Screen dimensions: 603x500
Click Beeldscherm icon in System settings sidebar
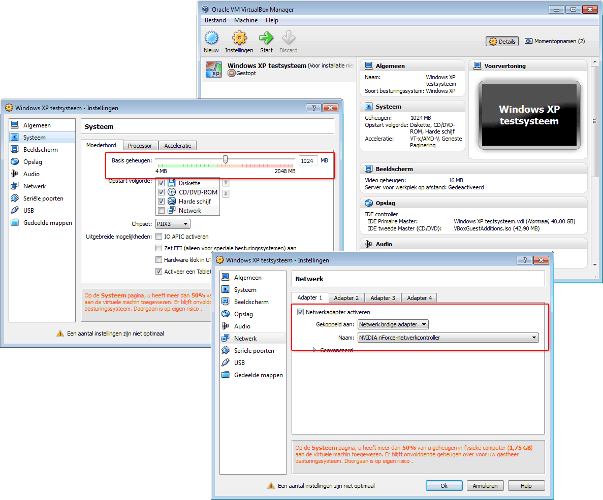(x=15, y=149)
